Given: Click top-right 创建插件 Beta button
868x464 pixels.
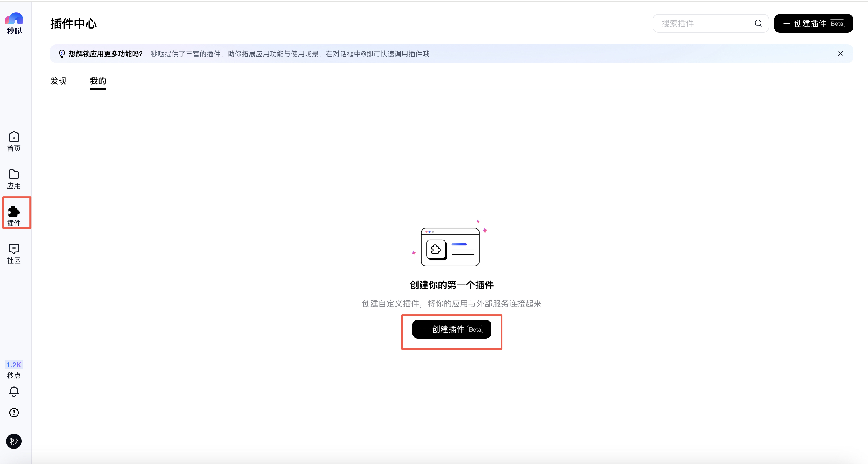Looking at the screenshot, I should [813, 23].
